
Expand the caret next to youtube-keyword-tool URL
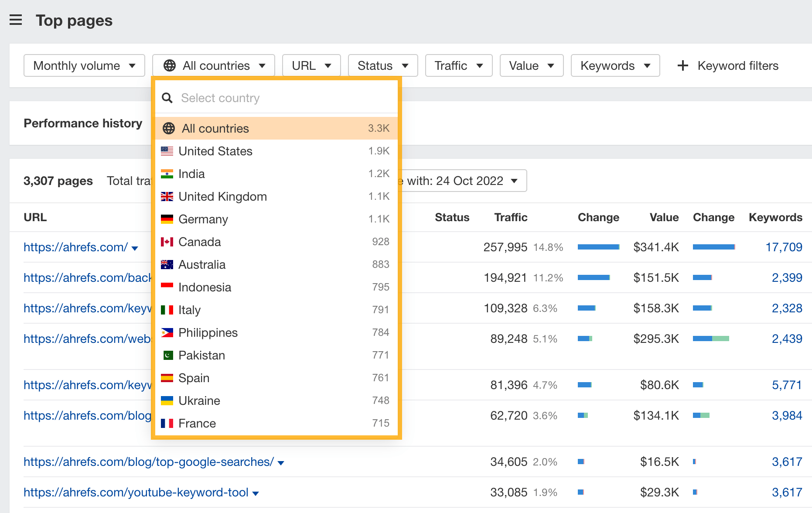click(x=255, y=493)
